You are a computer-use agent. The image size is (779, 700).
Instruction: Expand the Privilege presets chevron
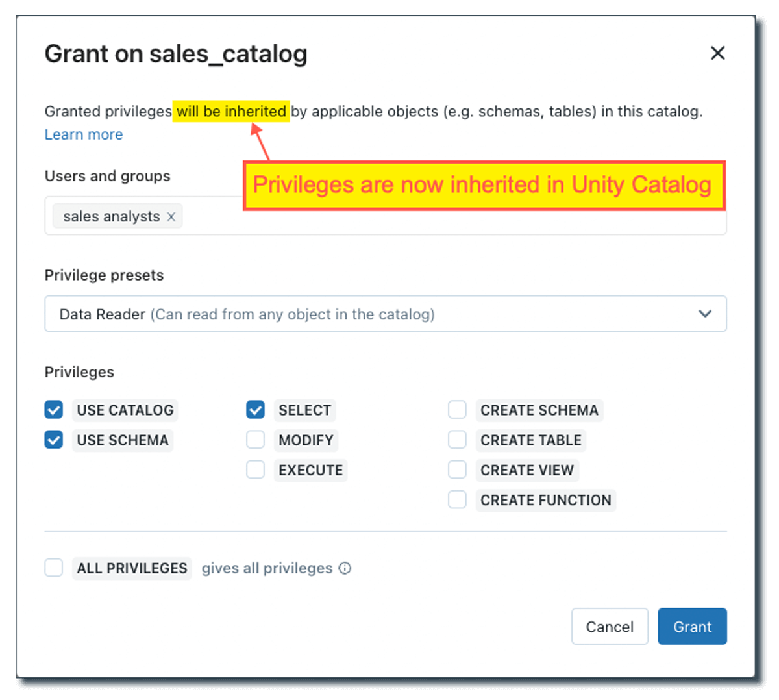coord(705,314)
